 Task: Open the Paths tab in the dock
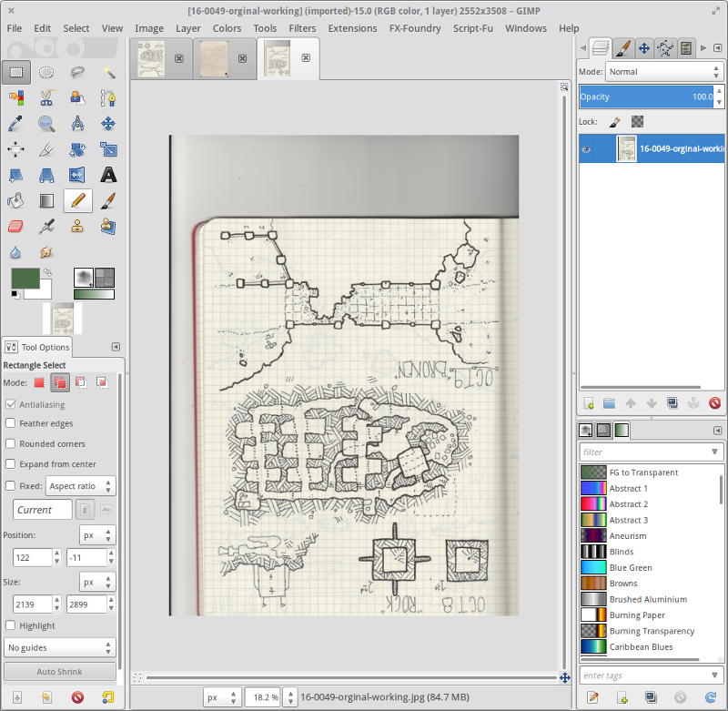point(665,48)
